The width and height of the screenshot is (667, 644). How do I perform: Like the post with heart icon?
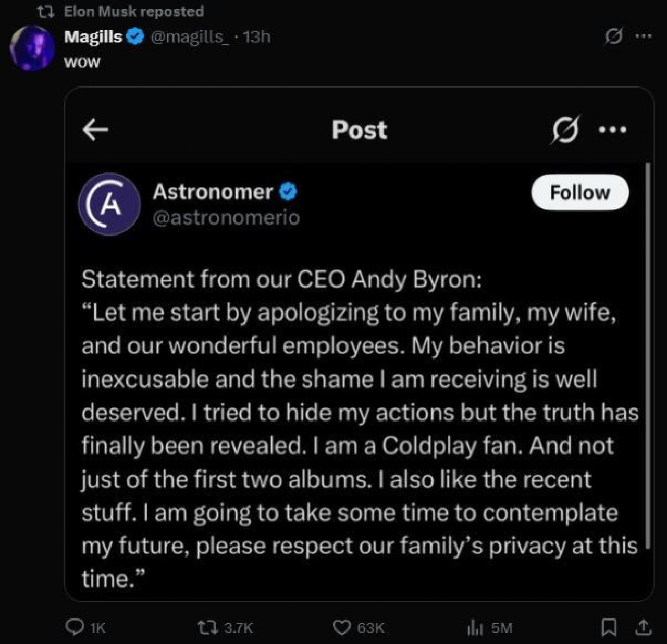point(341,627)
